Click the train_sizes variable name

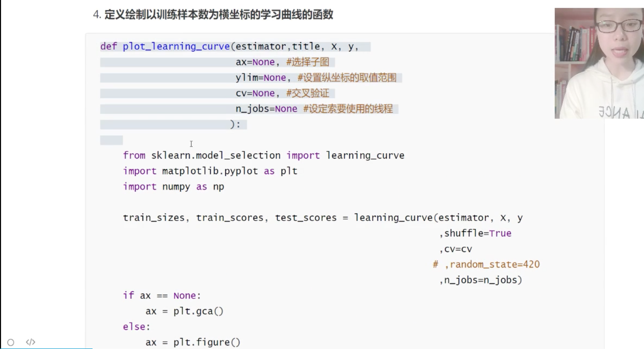[154, 218]
